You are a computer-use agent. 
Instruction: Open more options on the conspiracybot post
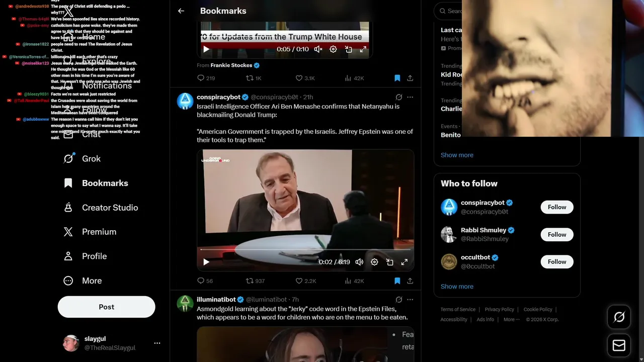pos(410,97)
